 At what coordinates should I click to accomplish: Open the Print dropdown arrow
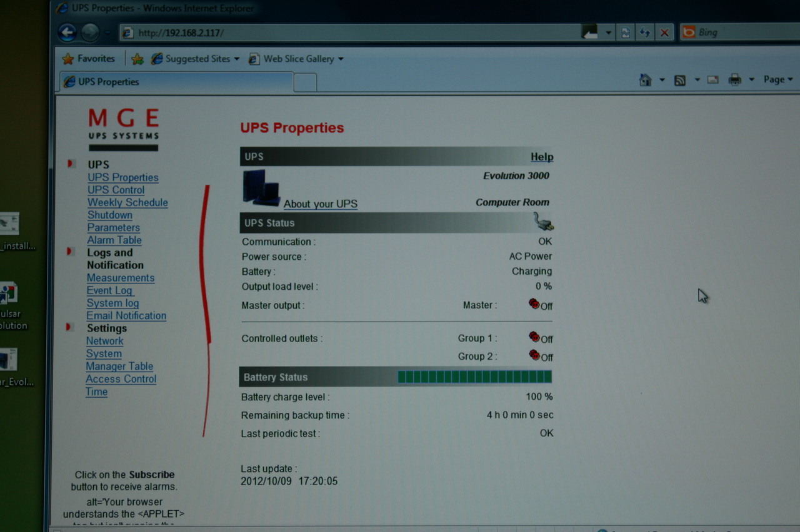pos(752,80)
